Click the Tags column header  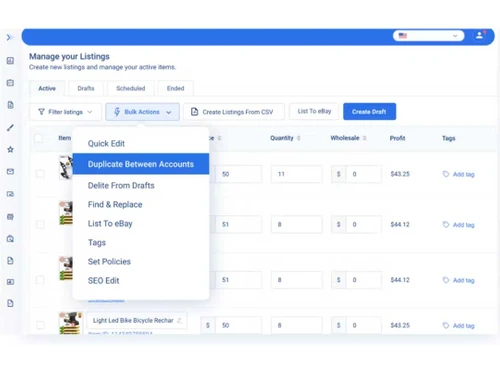(448, 138)
